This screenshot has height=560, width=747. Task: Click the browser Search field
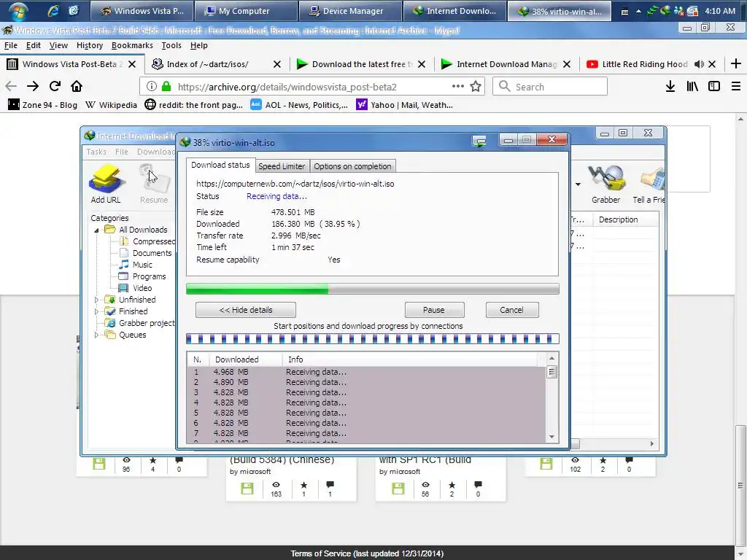pos(550,87)
